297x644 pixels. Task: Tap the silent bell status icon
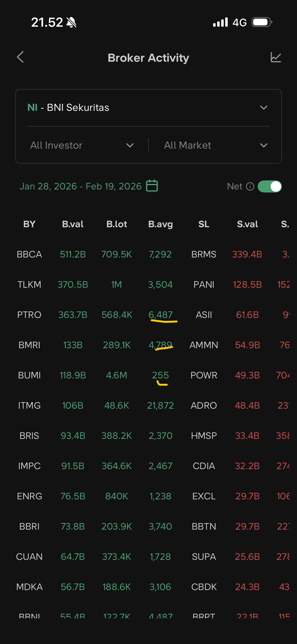pyautogui.click(x=71, y=22)
